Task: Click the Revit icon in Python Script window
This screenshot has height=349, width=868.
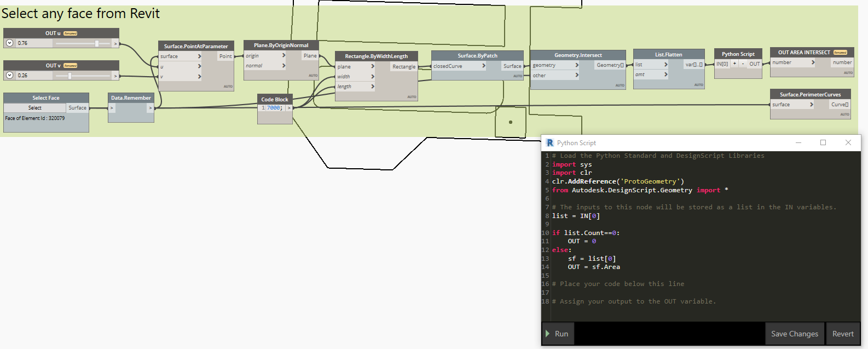Action: pos(550,142)
